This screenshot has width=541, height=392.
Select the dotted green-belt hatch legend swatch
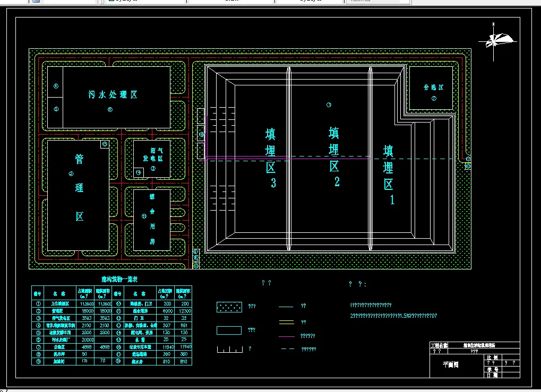click(x=229, y=307)
